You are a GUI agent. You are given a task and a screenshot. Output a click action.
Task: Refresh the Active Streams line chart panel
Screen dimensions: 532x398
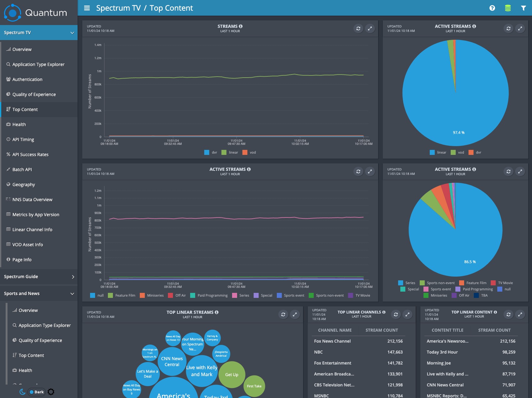tap(358, 171)
